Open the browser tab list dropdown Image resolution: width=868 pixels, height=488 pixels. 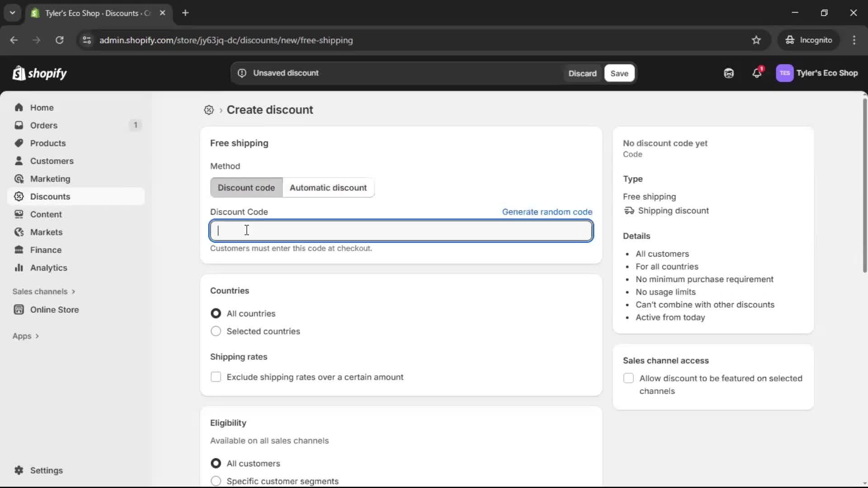click(12, 13)
